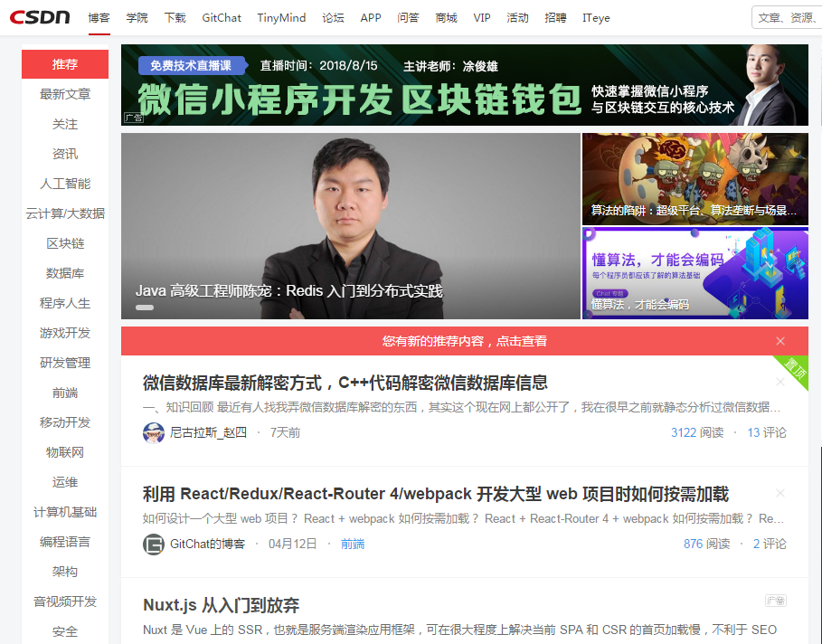Screen dimensions: 822x644
Task: Open 尼古拉斯_赵四's avatar
Action: click(154, 432)
